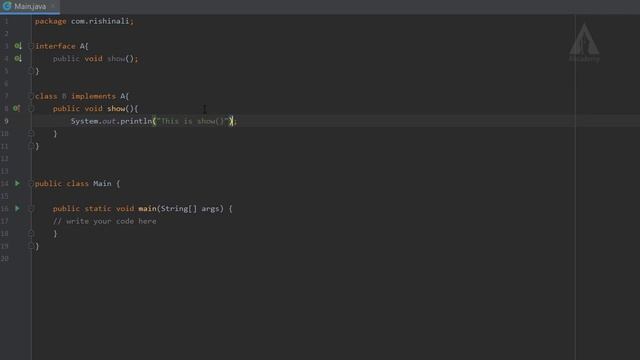The height and width of the screenshot is (360, 640).
Task: Run Main class using the gutter run arrow
Action: [17, 184]
